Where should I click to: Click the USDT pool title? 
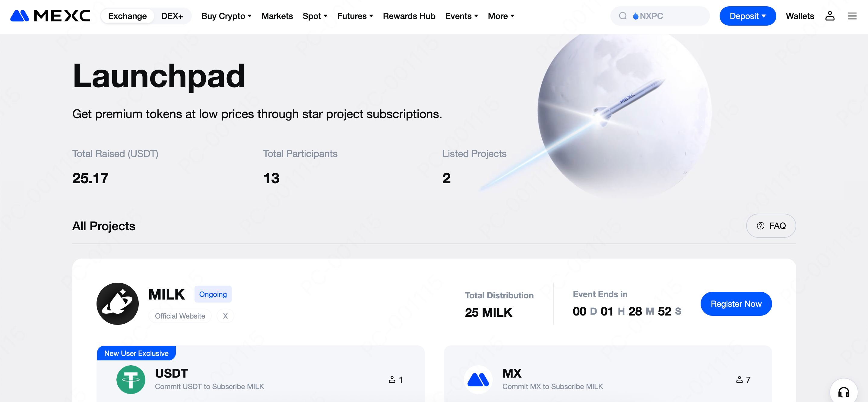tap(172, 373)
